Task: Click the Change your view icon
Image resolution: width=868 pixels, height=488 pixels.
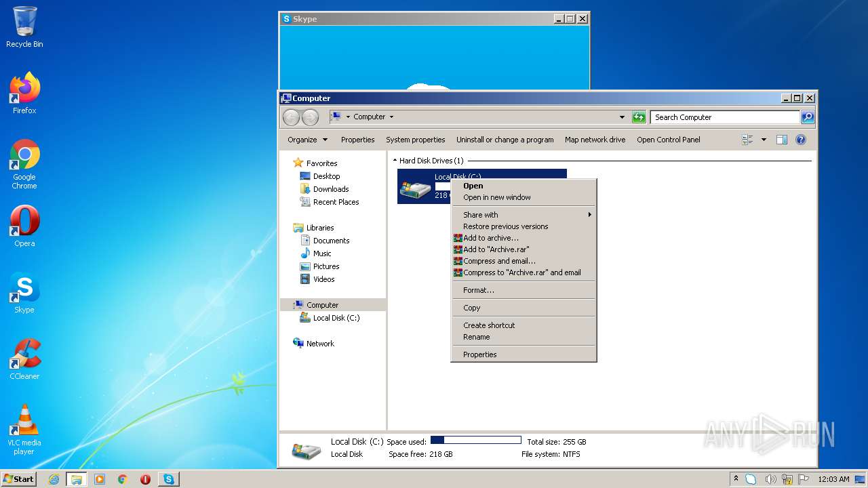Action: (747, 140)
